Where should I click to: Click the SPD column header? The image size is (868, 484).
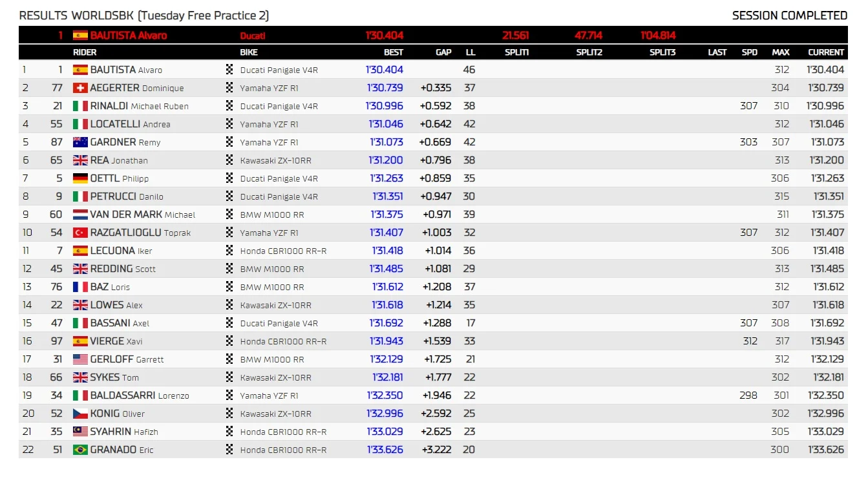[750, 52]
